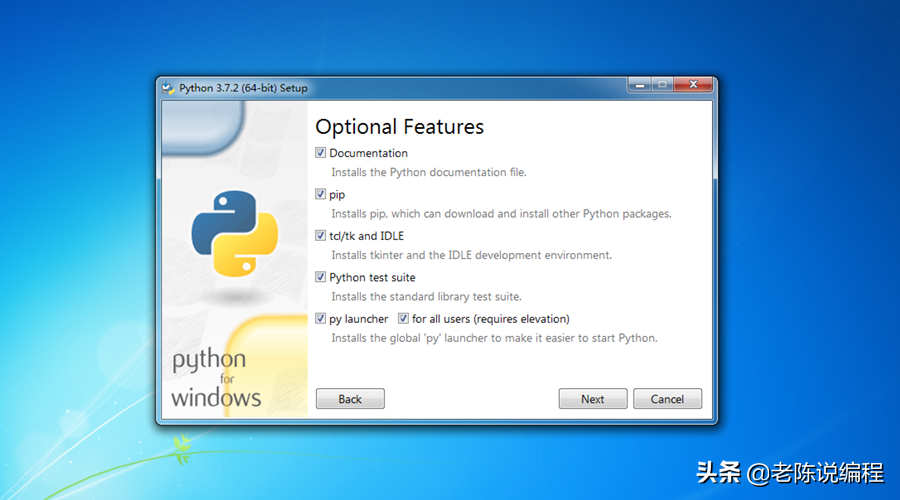Click the disabled maximize button
Image resolution: width=900 pixels, height=500 pixels.
(662, 85)
